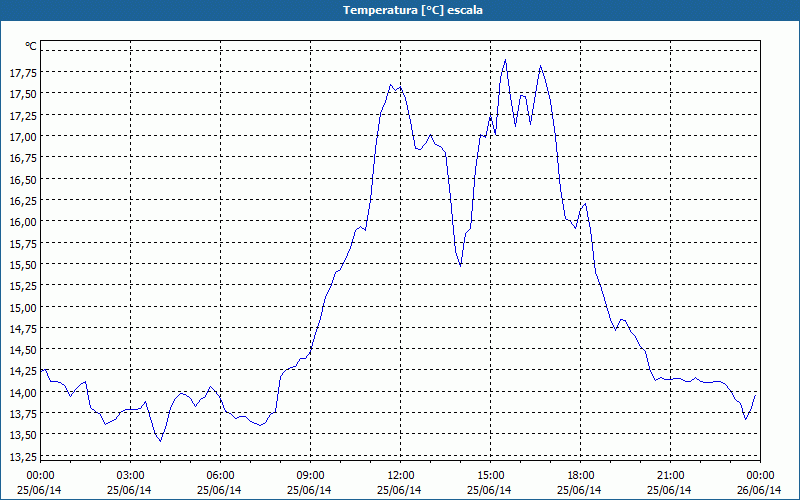Select the 06:00 time axis label
800x500 pixels.
[x=220, y=476]
